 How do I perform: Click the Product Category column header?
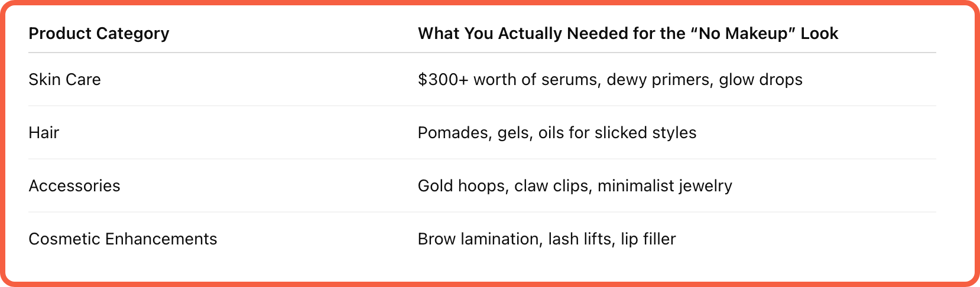pyautogui.click(x=99, y=34)
